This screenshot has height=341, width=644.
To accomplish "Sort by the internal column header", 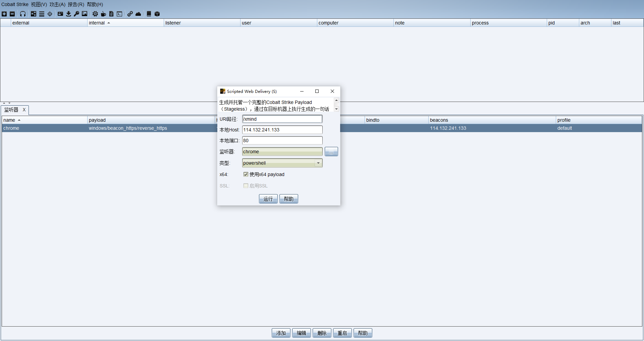I will [125, 23].
